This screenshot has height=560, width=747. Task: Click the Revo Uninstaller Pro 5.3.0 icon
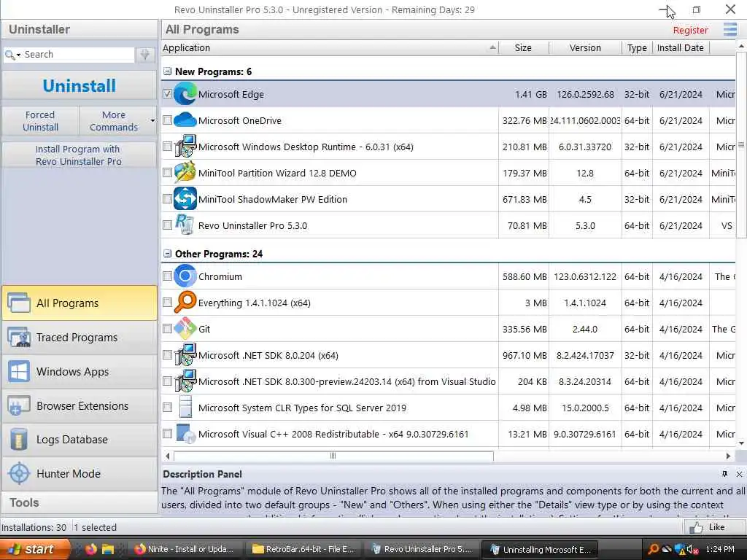185,225
